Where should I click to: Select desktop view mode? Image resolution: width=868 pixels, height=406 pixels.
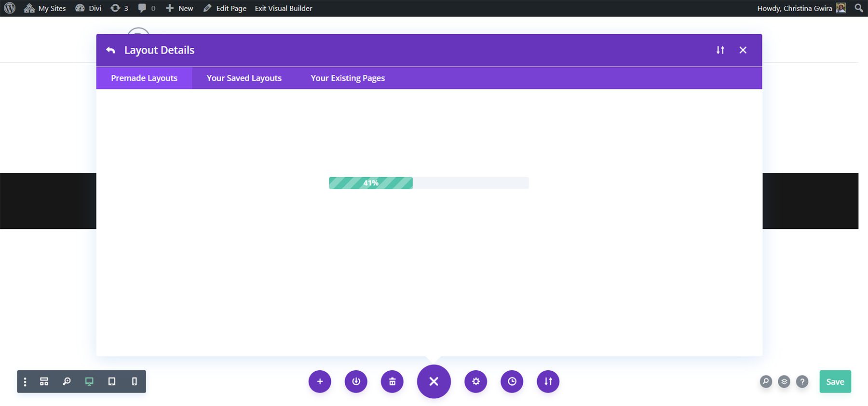89,381
